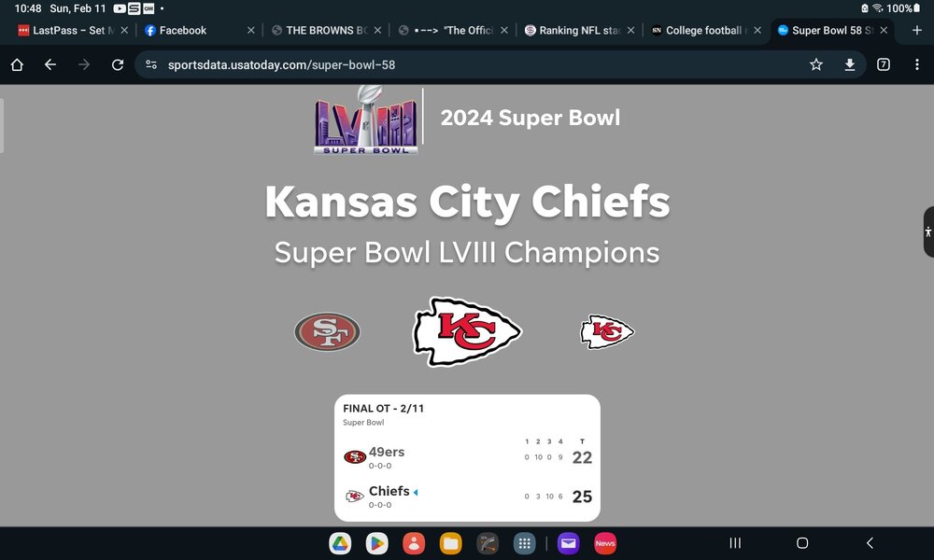Switch to the Facebook tab

(x=193, y=31)
